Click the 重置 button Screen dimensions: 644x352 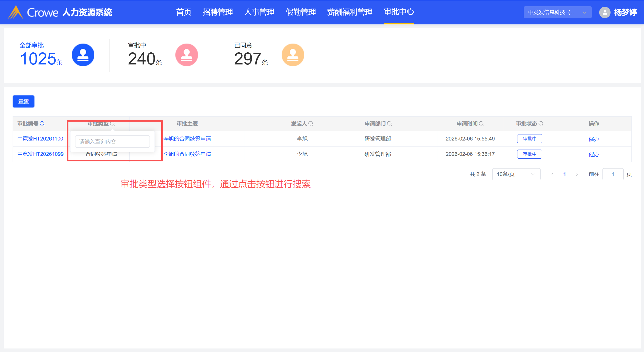(x=23, y=101)
